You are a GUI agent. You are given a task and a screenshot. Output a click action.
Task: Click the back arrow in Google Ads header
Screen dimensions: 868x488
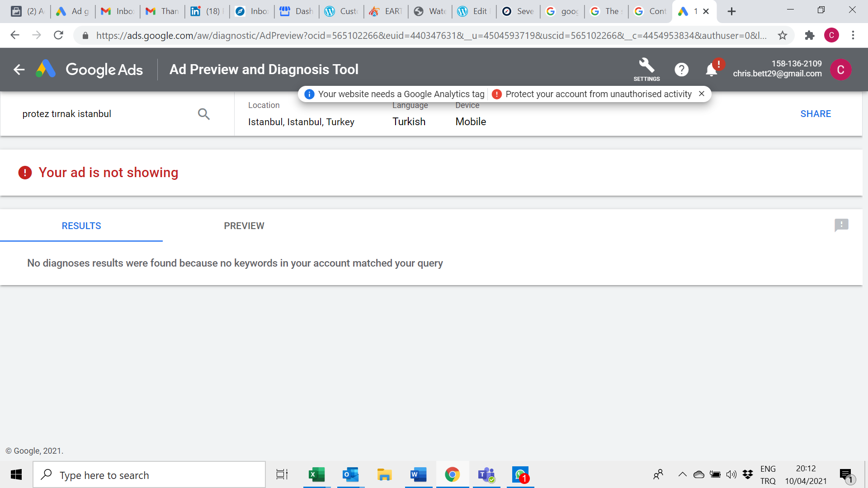[x=19, y=70]
